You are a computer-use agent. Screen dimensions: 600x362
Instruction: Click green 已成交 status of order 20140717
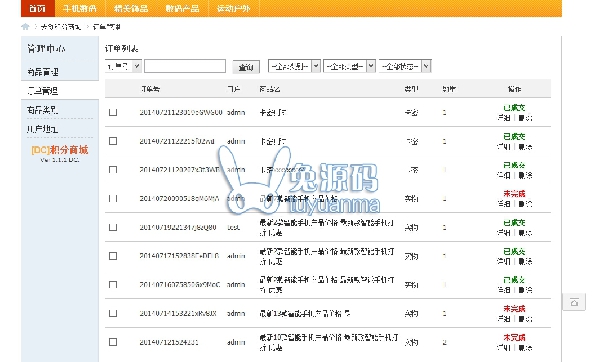point(514,251)
